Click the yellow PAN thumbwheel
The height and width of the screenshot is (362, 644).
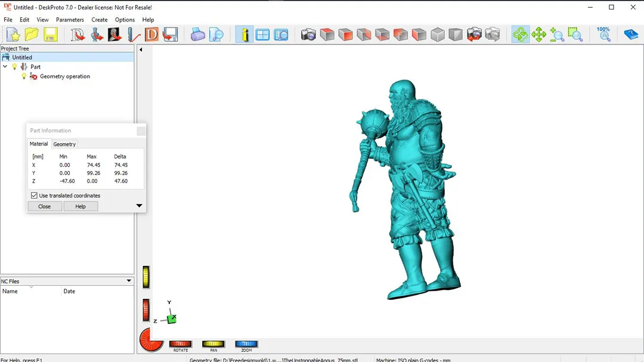(213, 344)
